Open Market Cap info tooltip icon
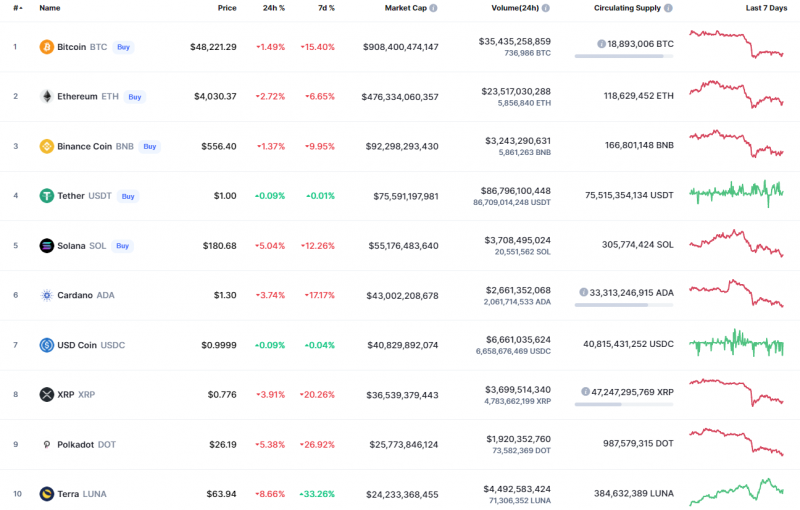Image resolution: width=800 pixels, height=510 pixels. pos(433,8)
